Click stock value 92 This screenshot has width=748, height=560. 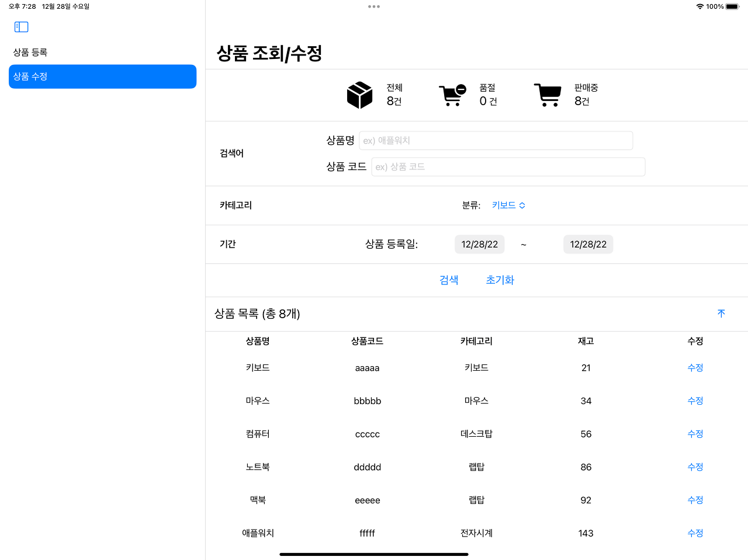pyautogui.click(x=586, y=500)
